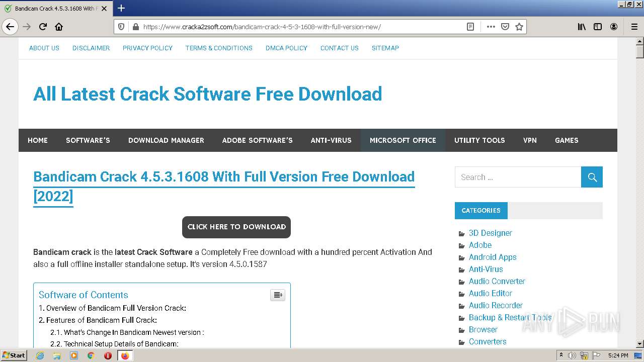Select Adobe Software's menu item
The width and height of the screenshot is (644, 362).
click(258, 140)
